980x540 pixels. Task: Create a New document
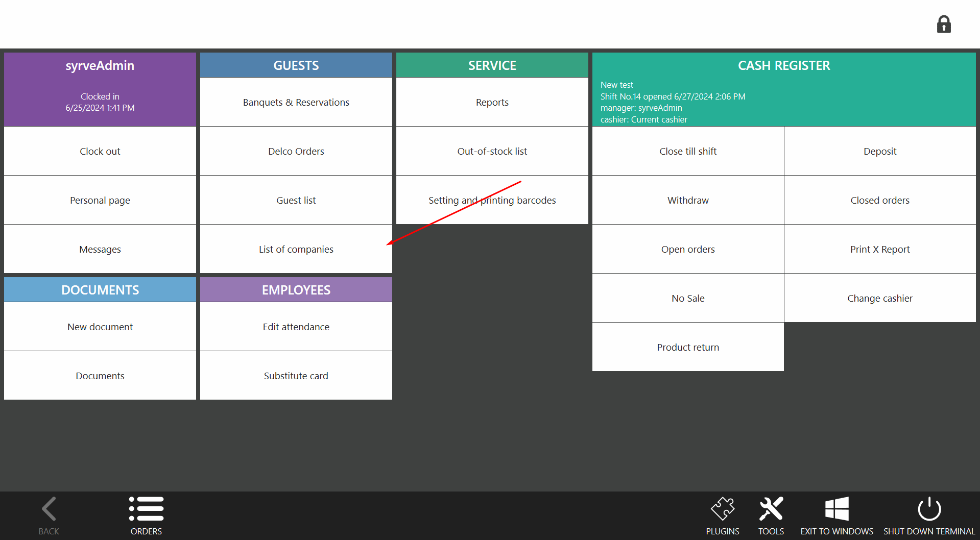[x=100, y=327]
